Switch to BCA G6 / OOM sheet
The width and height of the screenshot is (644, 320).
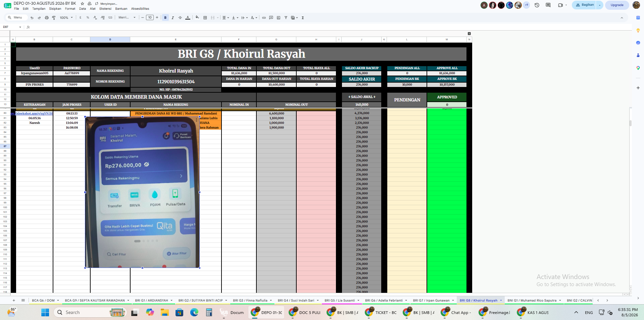coord(43,301)
